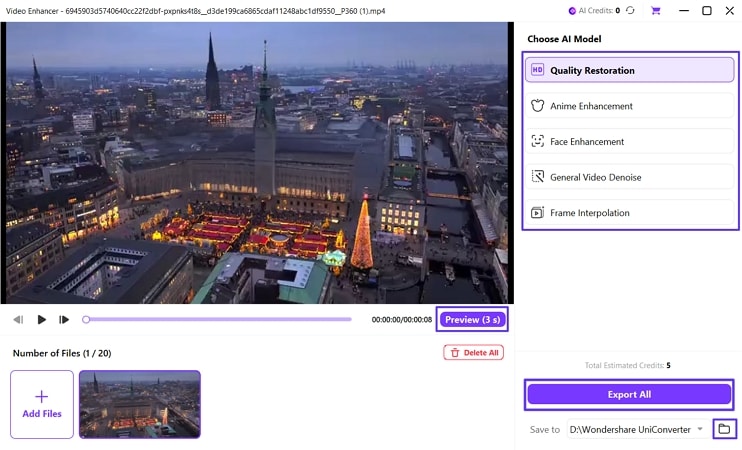Choose the Face Enhancement model

(x=629, y=141)
